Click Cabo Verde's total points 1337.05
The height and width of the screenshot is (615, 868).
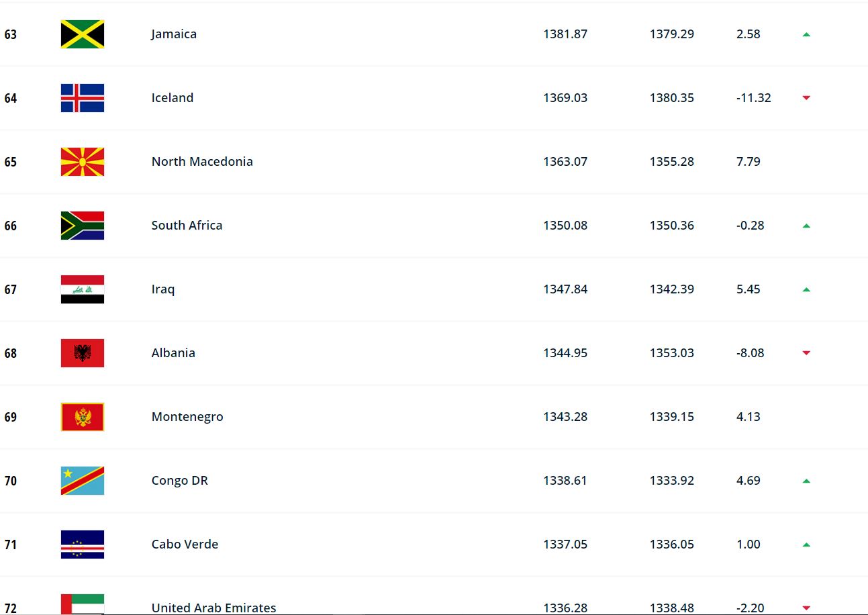[x=565, y=545]
